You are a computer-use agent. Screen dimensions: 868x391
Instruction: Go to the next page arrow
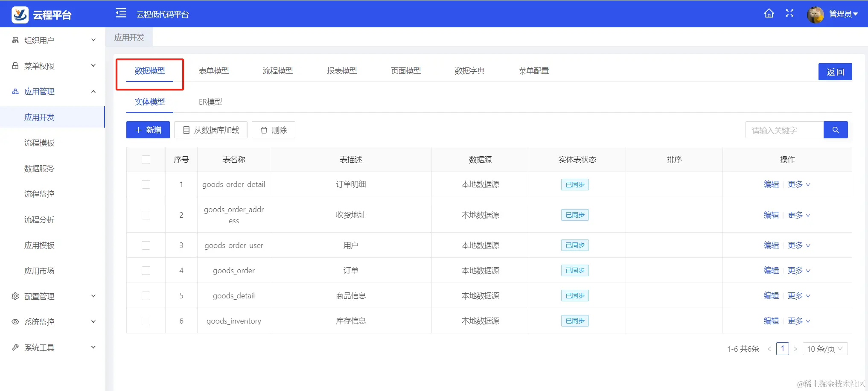795,349
